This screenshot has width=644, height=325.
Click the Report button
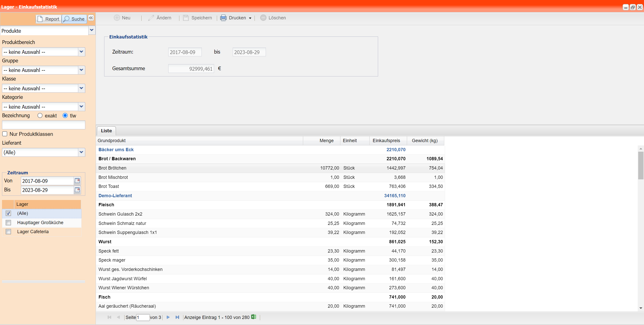pyautogui.click(x=49, y=19)
